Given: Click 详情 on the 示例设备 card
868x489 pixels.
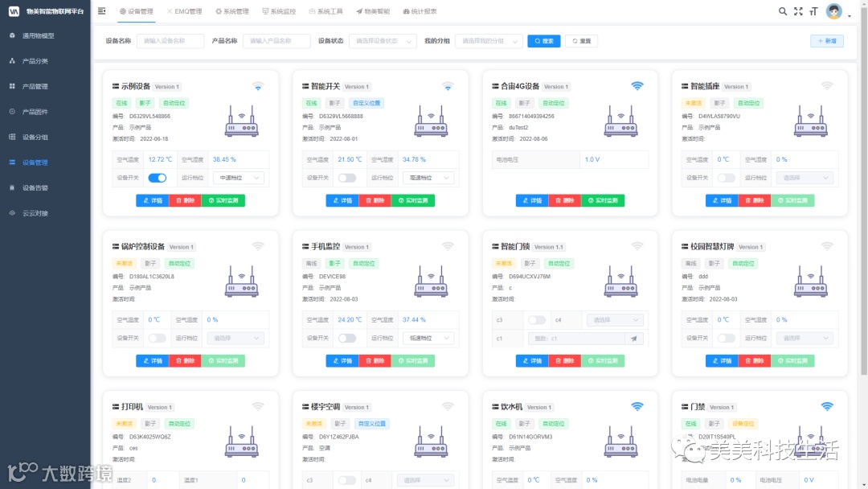Looking at the screenshot, I should (152, 200).
